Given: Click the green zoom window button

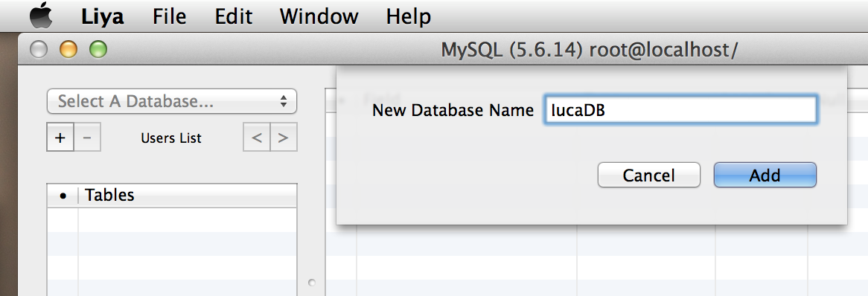Looking at the screenshot, I should (98, 50).
